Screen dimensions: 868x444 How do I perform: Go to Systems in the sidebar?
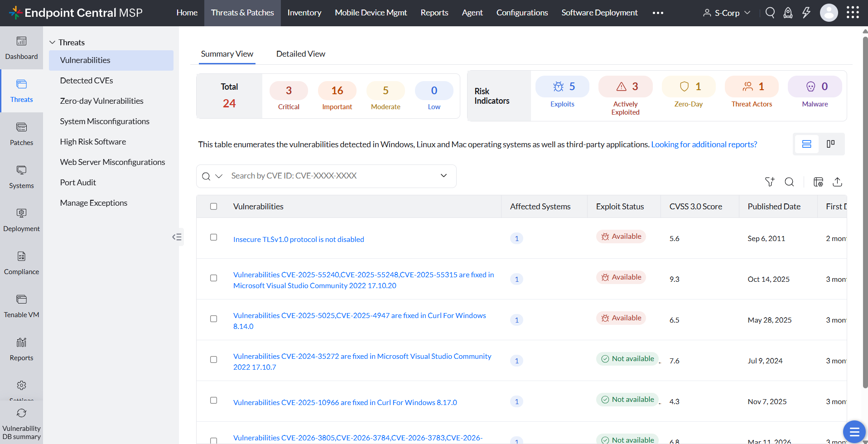21,177
